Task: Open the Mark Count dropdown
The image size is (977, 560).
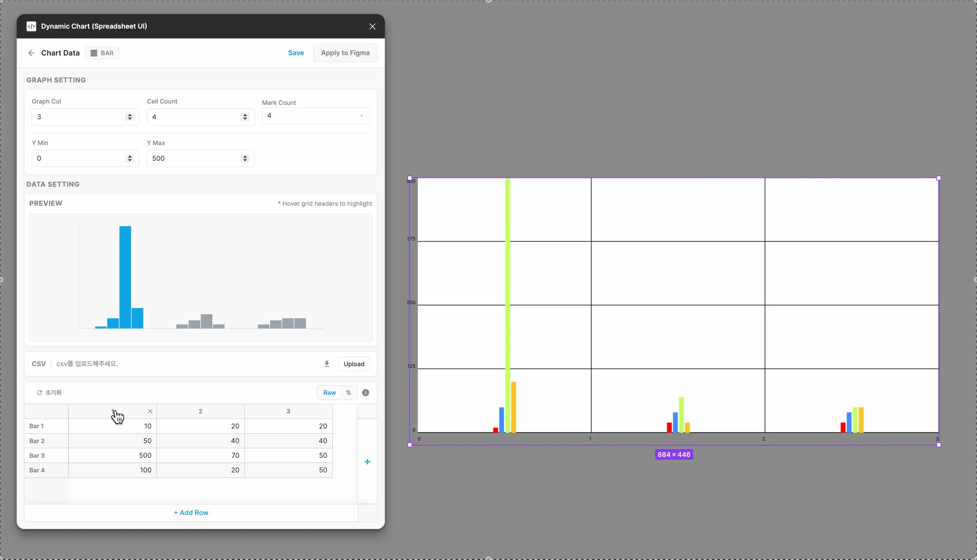Action: [316, 116]
